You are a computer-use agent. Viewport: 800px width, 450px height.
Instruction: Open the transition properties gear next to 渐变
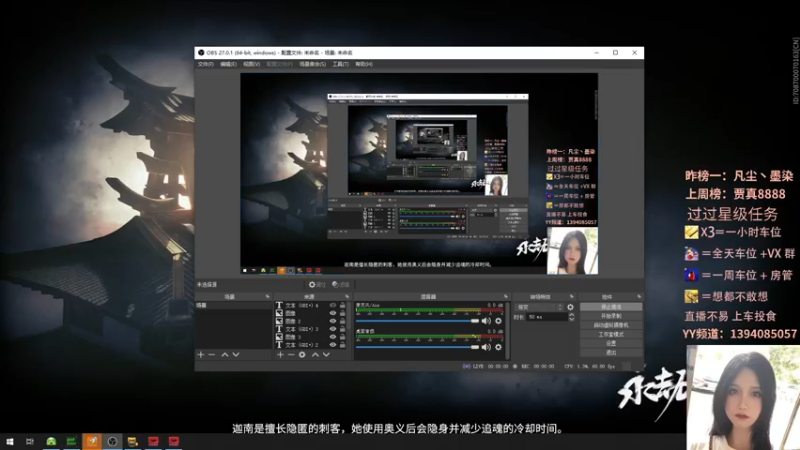coord(570,307)
